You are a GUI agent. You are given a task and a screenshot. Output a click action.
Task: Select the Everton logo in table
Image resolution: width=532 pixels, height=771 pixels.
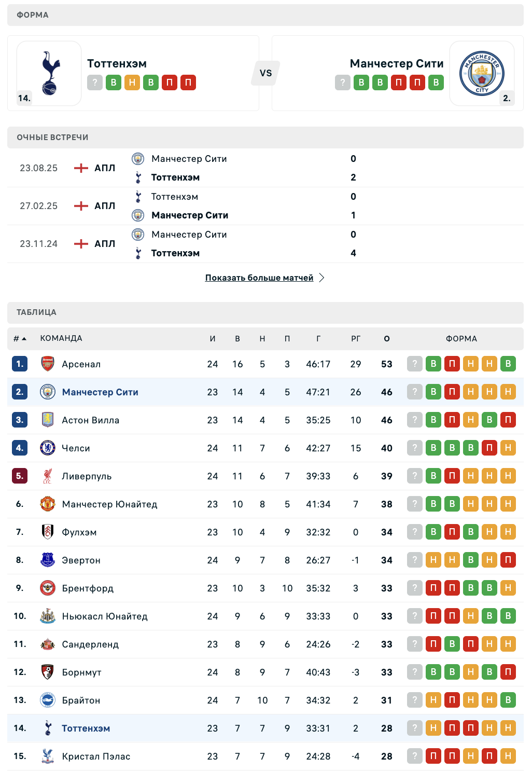(48, 560)
